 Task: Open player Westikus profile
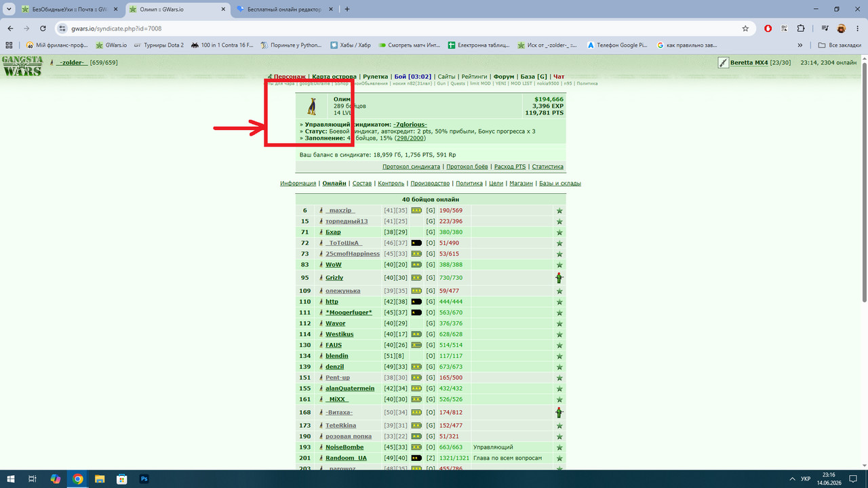pos(340,334)
